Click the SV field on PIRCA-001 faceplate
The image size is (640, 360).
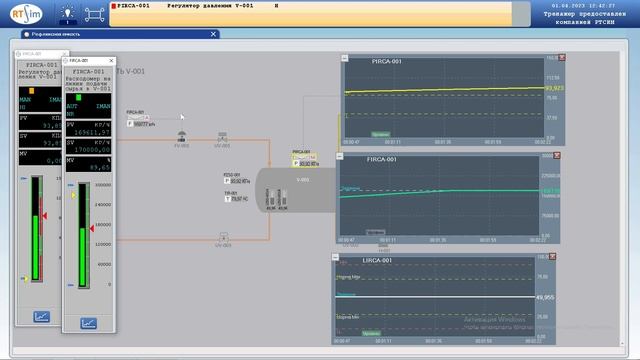[40, 140]
